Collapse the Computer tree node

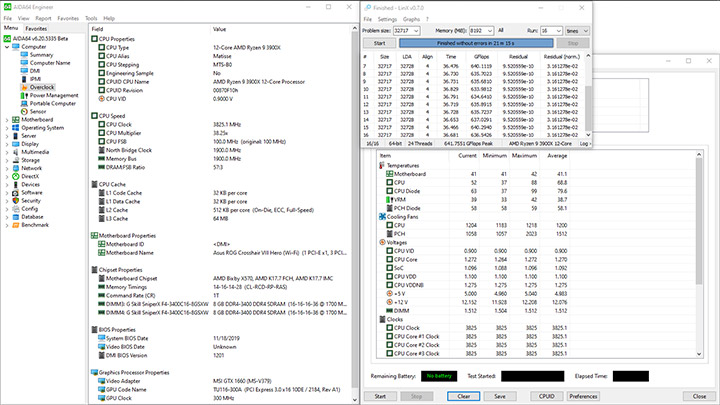pos(7,46)
